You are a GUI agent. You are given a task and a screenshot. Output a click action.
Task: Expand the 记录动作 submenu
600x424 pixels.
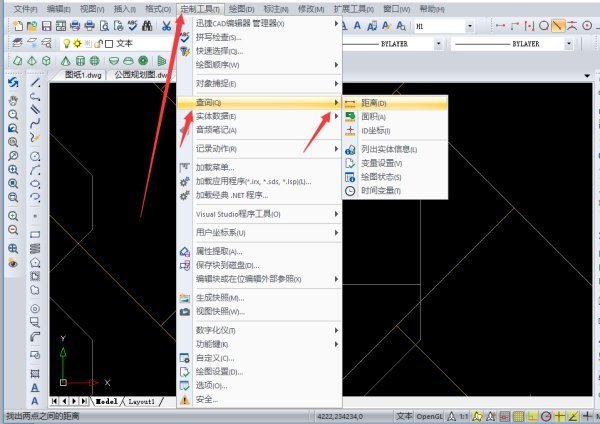coord(259,148)
